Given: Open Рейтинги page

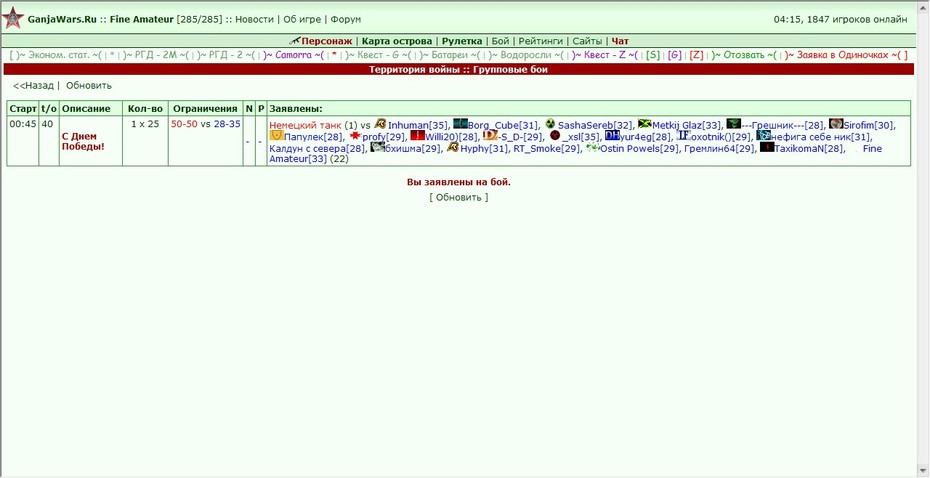Looking at the screenshot, I should (540, 42).
